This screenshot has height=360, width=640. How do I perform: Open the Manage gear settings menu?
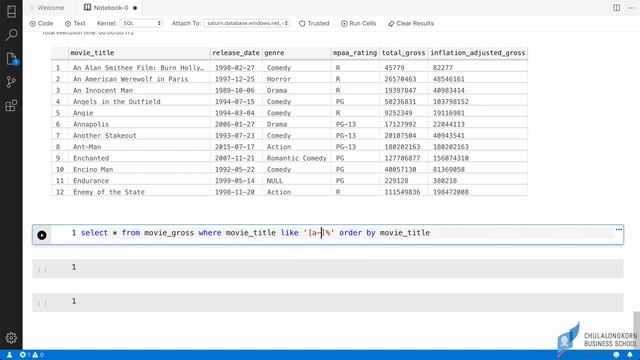(11, 338)
